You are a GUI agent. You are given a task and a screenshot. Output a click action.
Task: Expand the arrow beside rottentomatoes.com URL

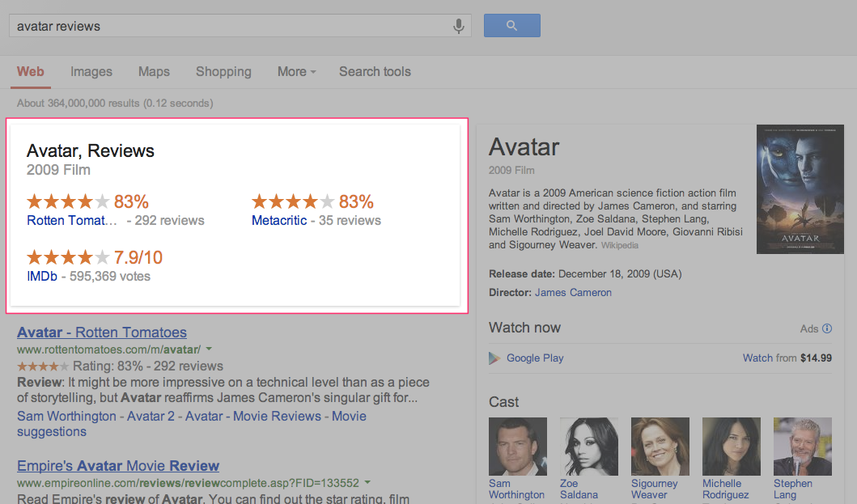pyautogui.click(x=209, y=349)
